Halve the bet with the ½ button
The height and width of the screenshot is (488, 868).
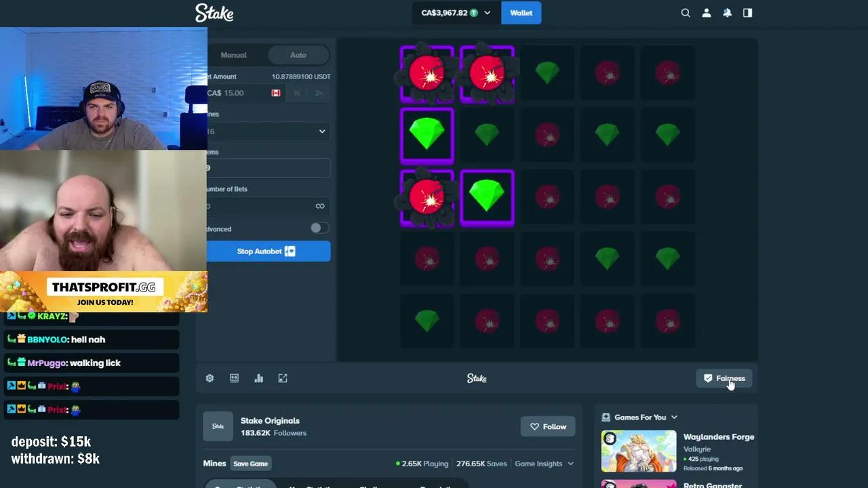coord(297,93)
